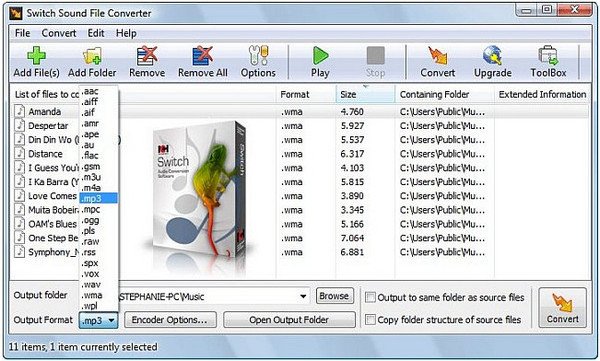
Task: Click the music note icon beside Distance
Action: [20, 154]
